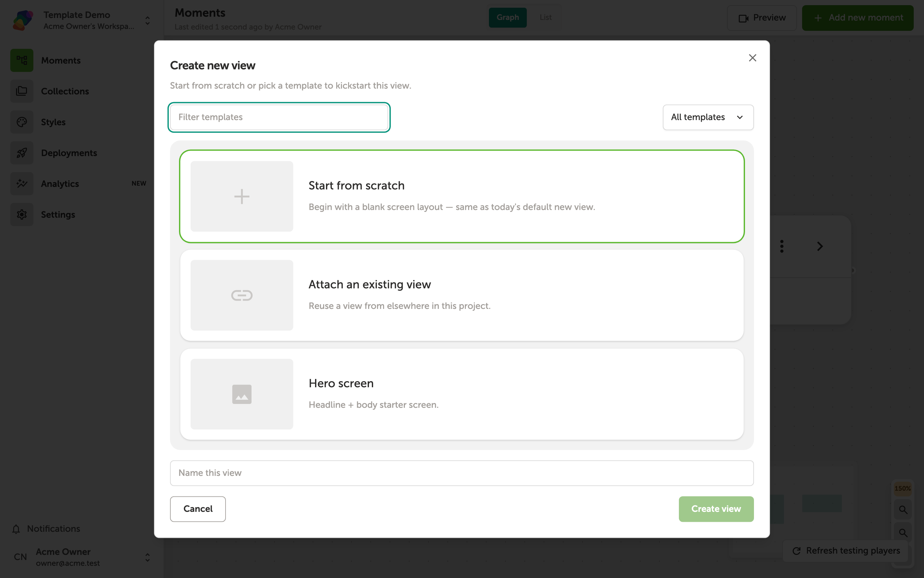Focus the Name this view field
This screenshot has width=924, height=578.
coord(462,473)
